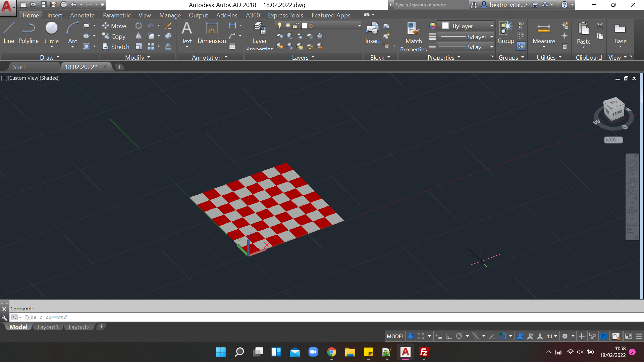
Task: Open the Annotate ribbon tab
Action: [x=82, y=15]
